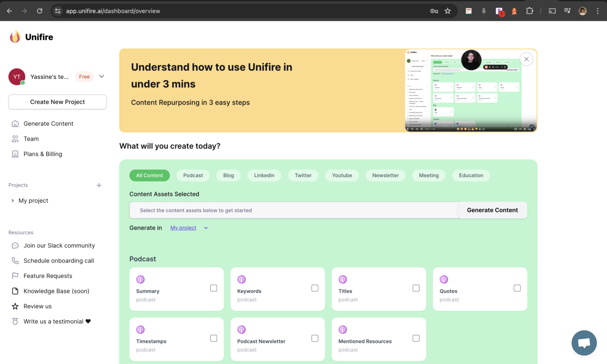Image resolution: width=607 pixels, height=364 pixels.
Task: Open Generate Content from the sidebar icon
Action: point(15,123)
